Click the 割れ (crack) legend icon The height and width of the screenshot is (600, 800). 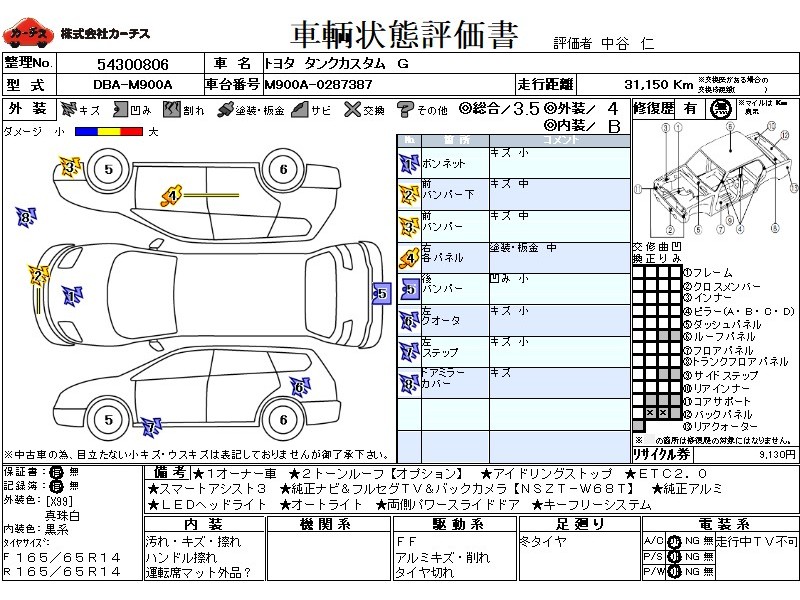pyautogui.click(x=172, y=109)
